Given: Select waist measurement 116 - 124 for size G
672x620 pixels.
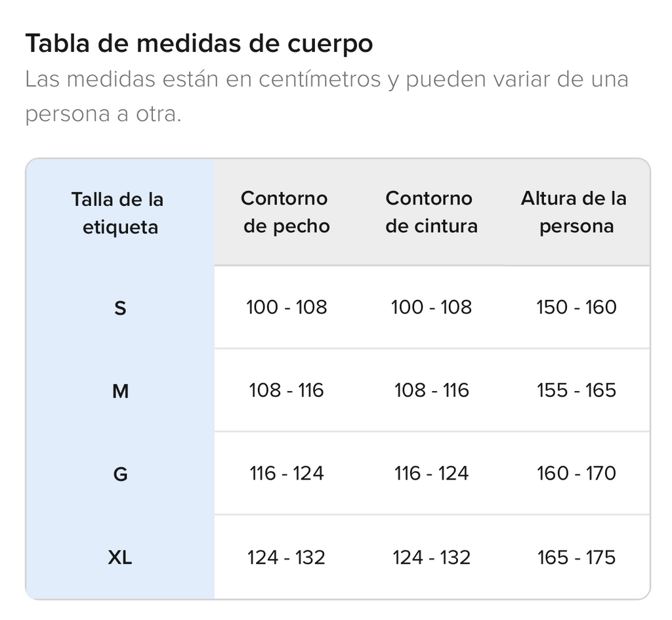Looking at the screenshot, I should (x=431, y=474).
